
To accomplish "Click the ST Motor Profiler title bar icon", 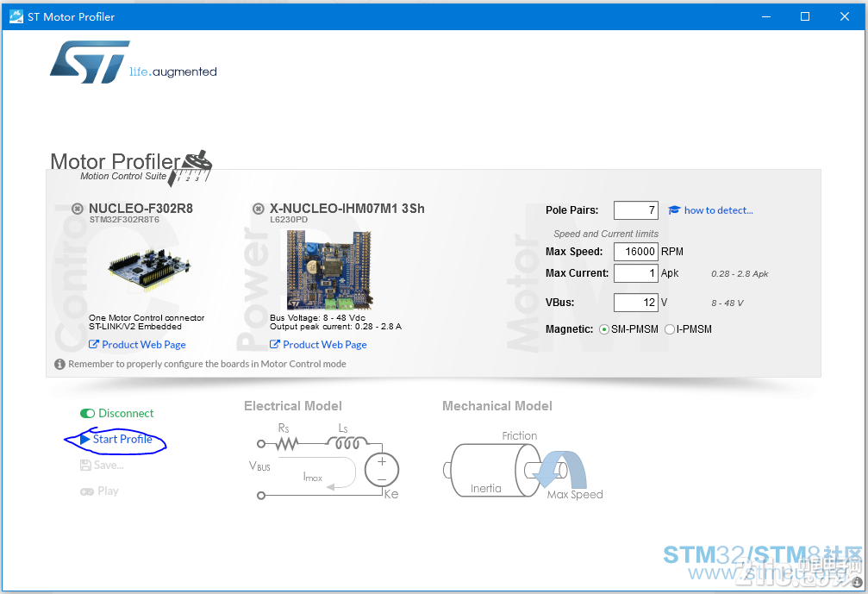I will pos(16,16).
